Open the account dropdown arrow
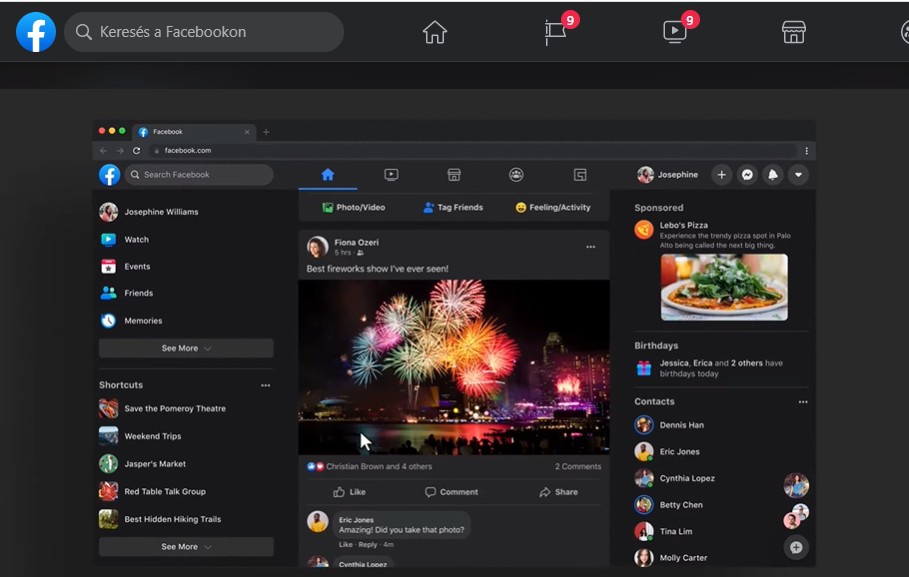909x577 pixels. [x=797, y=174]
